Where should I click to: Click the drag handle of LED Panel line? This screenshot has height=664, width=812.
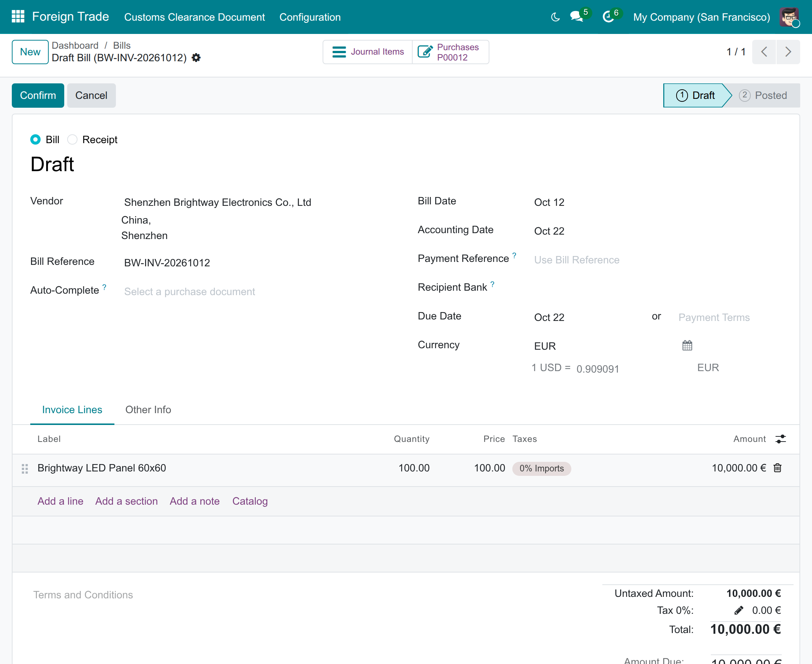tap(25, 468)
